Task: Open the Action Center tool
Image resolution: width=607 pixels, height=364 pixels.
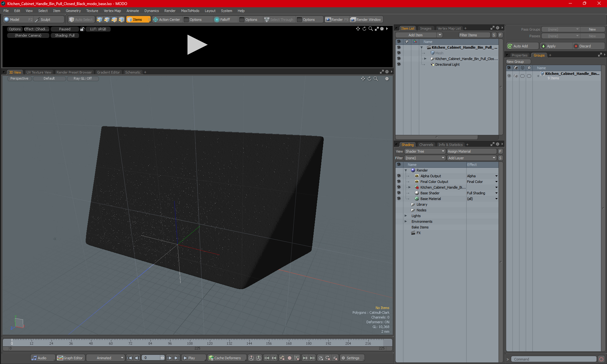Action: point(167,20)
